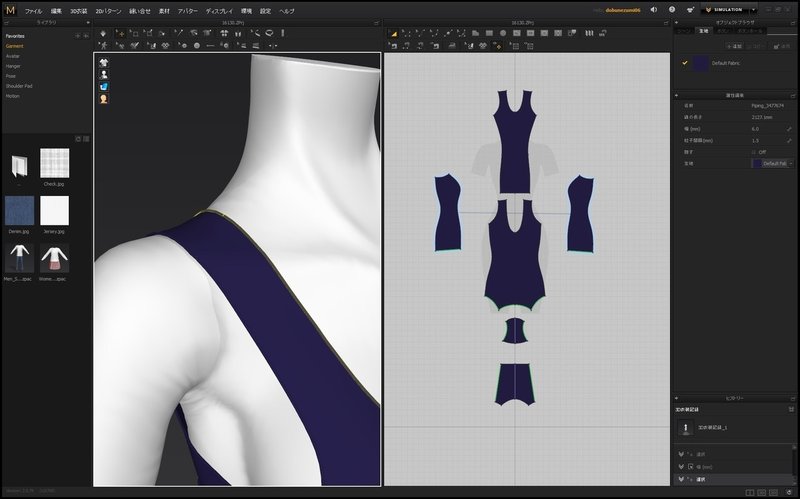Select Check.jpg thumbnail in library
Viewport: 800px width, 499px height.
[x=54, y=163]
